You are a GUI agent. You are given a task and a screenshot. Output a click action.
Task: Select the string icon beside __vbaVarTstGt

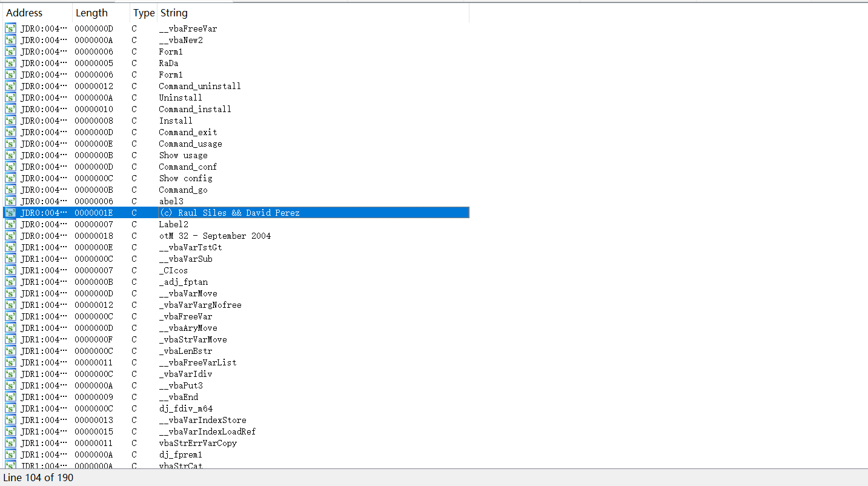coord(10,247)
